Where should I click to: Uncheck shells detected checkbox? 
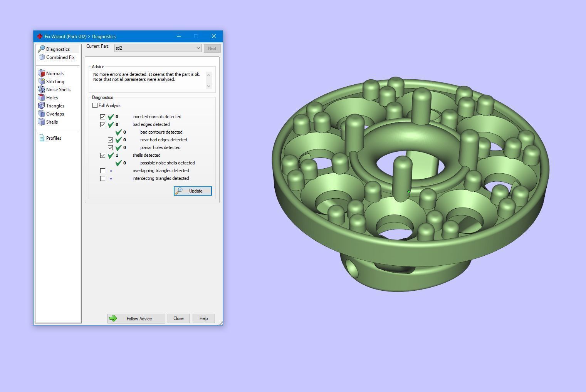102,155
